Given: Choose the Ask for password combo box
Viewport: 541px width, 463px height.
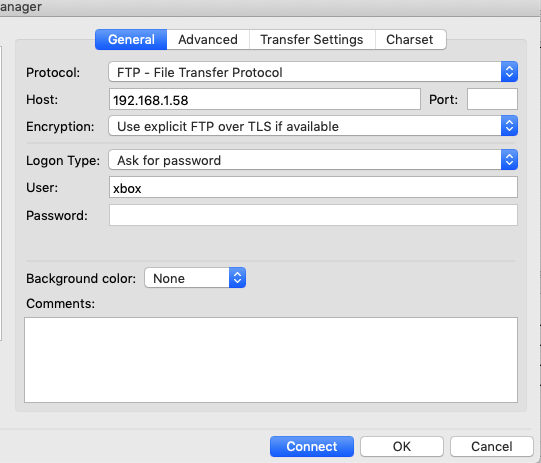Looking at the screenshot, I should [x=313, y=160].
